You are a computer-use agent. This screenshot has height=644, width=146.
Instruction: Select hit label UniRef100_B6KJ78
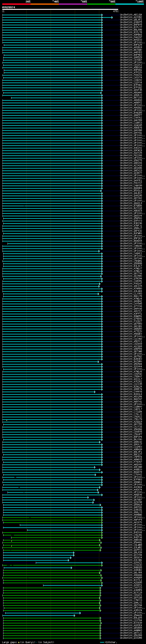coord(131,296)
